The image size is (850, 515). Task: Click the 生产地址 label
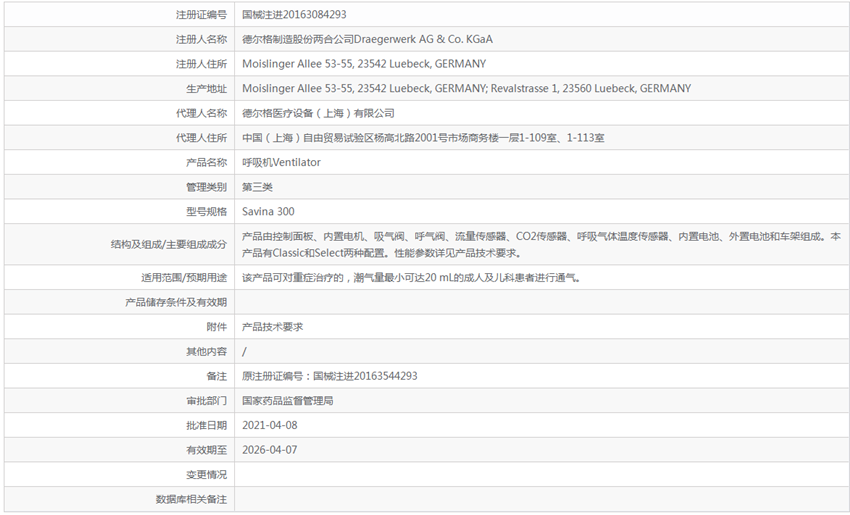click(x=206, y=89)
